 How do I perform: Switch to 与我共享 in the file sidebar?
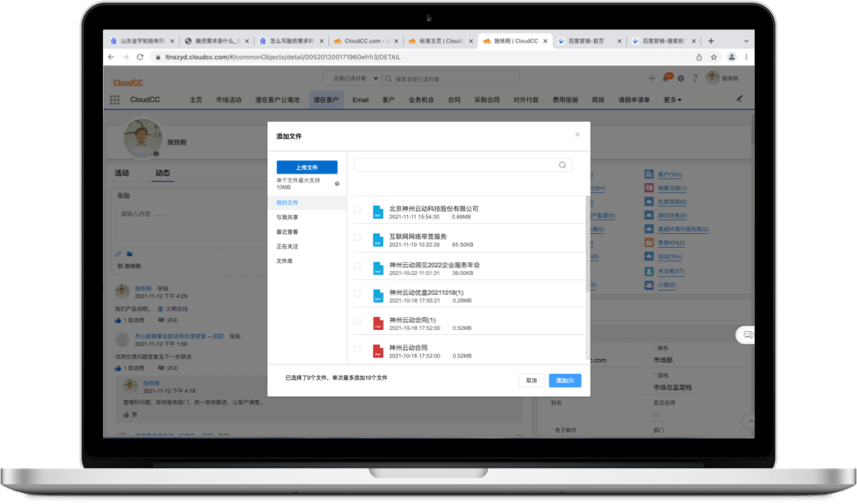click(287, 218)
